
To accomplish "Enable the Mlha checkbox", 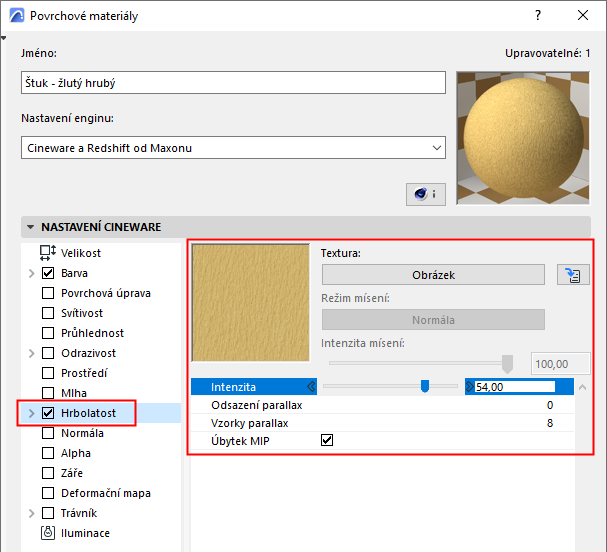I will click(48, 393).
